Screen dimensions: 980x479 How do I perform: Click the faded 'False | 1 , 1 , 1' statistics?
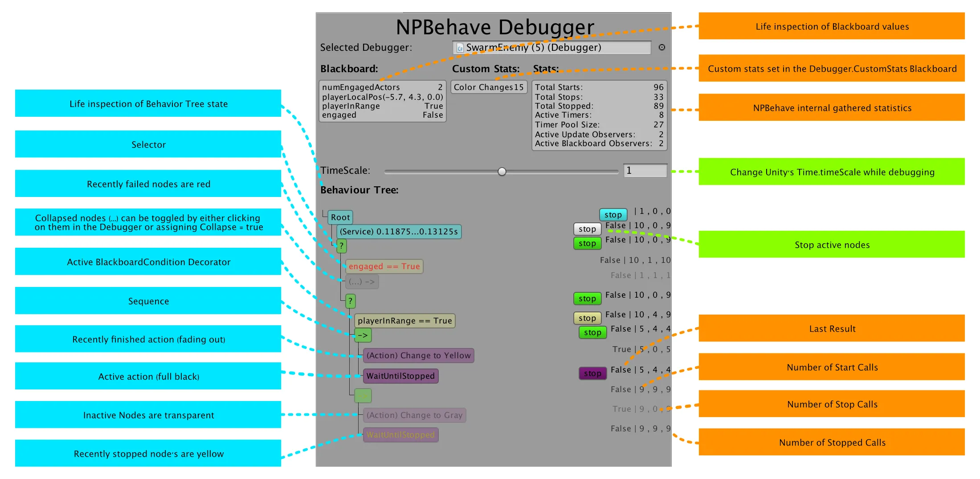641,275
